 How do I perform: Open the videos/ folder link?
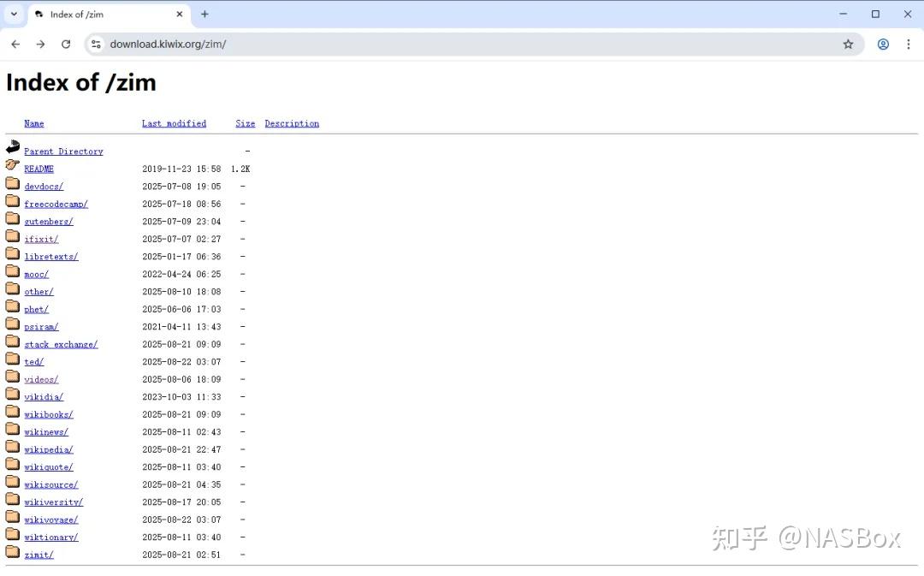41,380
